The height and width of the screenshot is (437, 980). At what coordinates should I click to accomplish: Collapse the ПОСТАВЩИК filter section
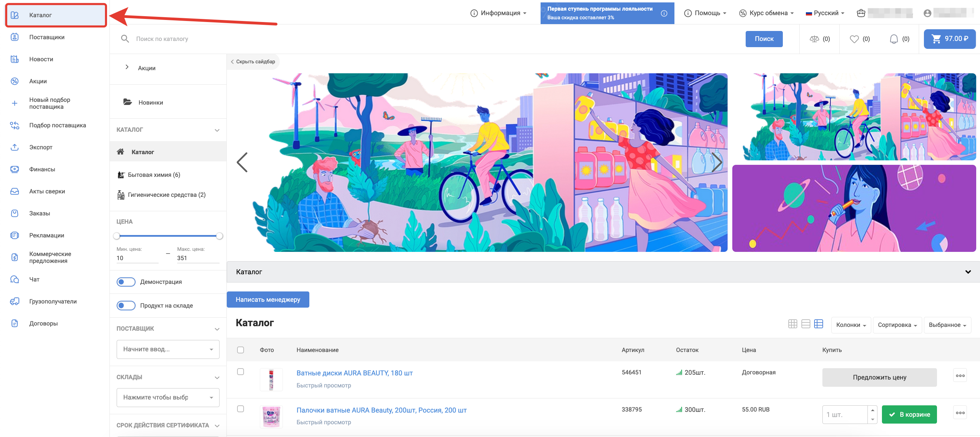click(217, 329)
